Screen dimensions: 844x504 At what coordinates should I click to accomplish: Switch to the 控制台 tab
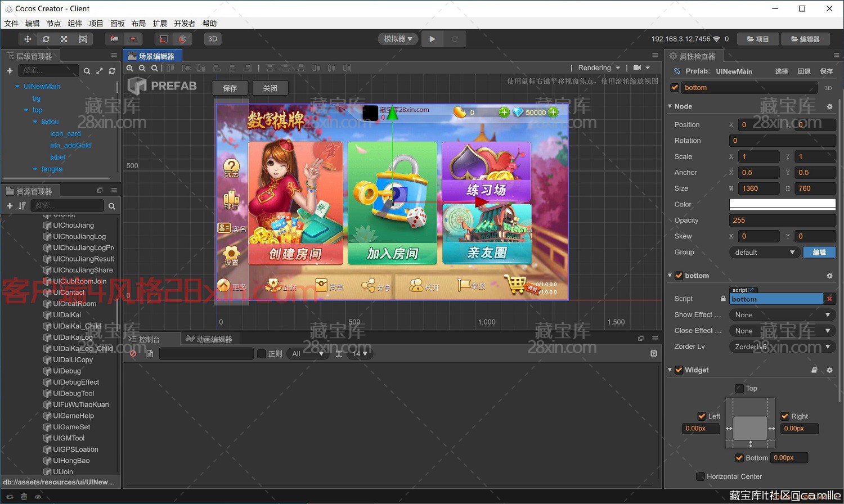click(145, 339)
